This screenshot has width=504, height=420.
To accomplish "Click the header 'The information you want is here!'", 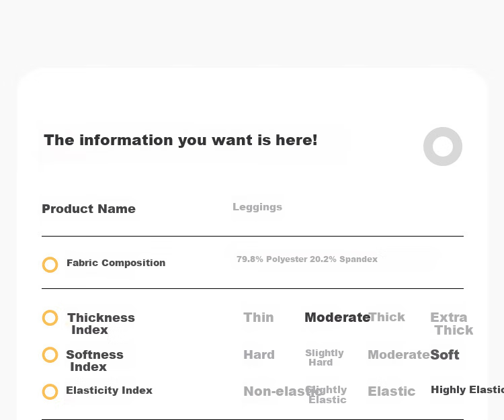I will pos(181,140).
